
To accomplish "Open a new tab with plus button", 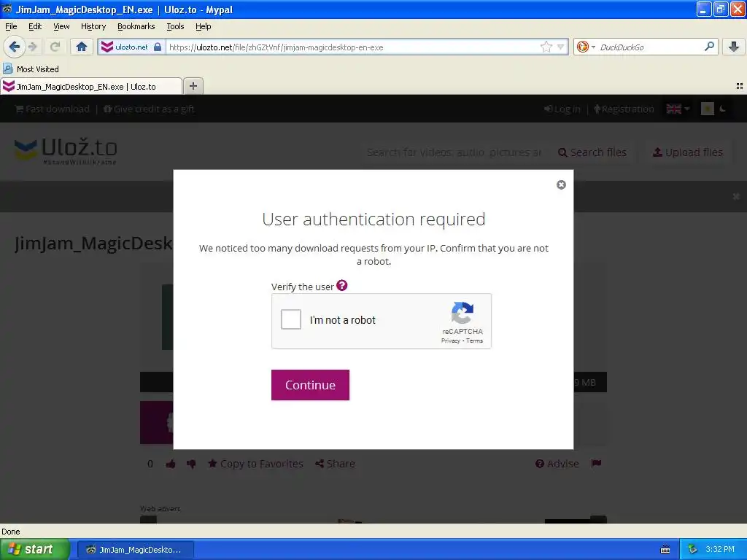I will click(193, 86).
